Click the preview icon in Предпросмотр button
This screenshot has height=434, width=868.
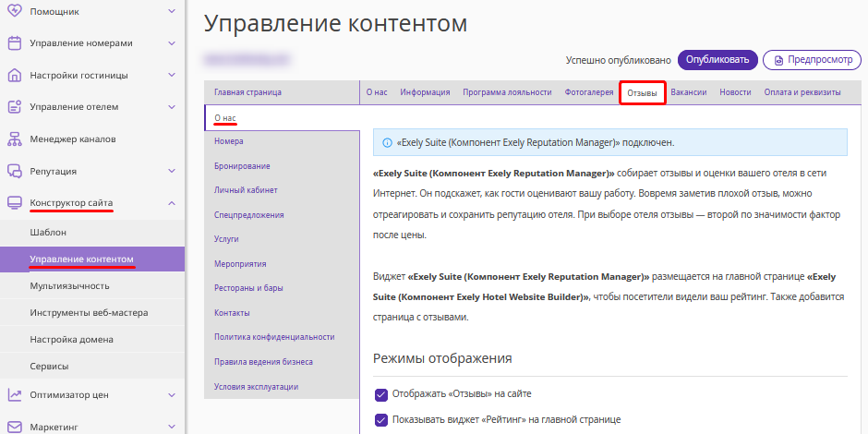(778, 60)
